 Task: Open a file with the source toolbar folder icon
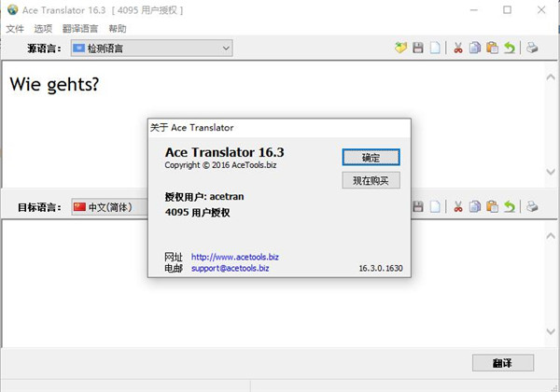click(x=400, y=48)
